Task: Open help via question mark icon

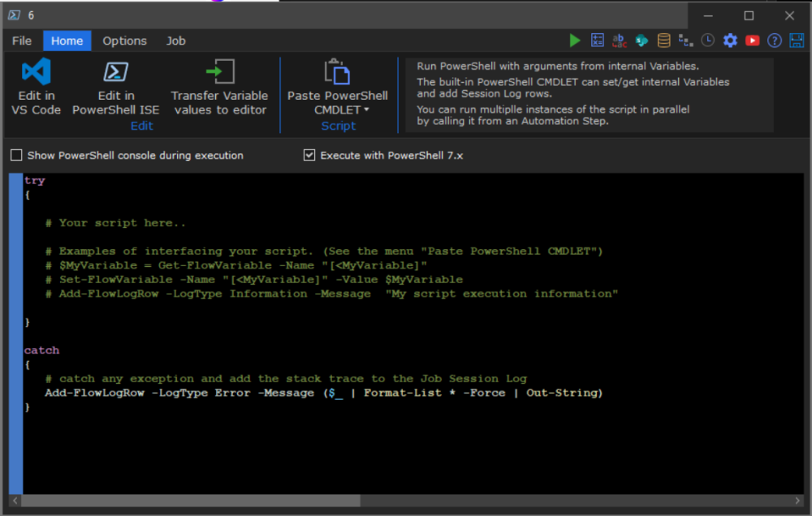Action: (775, 41)
